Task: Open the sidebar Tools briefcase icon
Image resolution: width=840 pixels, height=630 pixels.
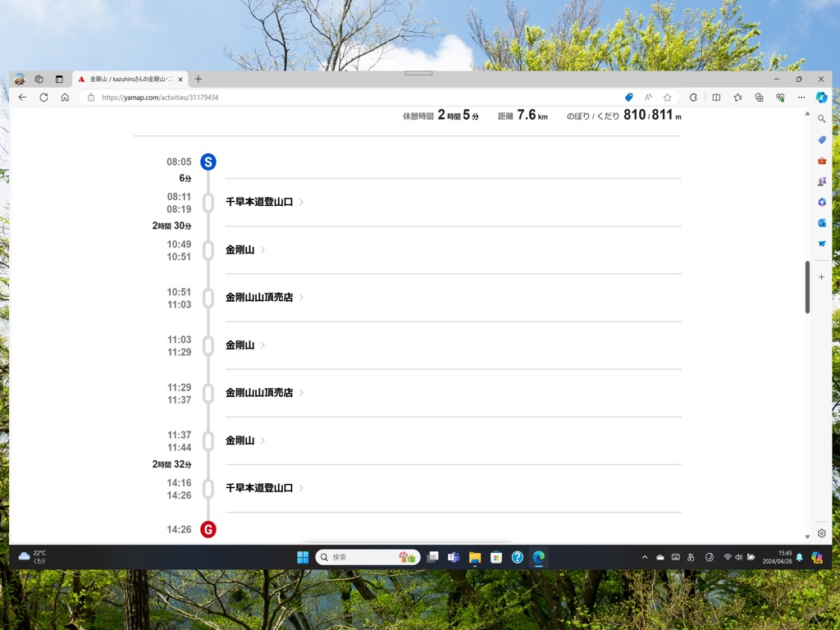Action: pyautogui.click(x=821, y=160)
